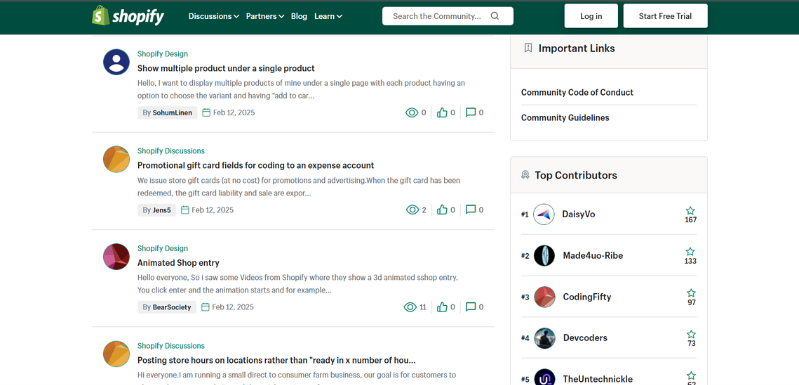Click Shopify Design category above Animated Shop entry
Viewport: 799px width, 385px height.
pos(163,248)
